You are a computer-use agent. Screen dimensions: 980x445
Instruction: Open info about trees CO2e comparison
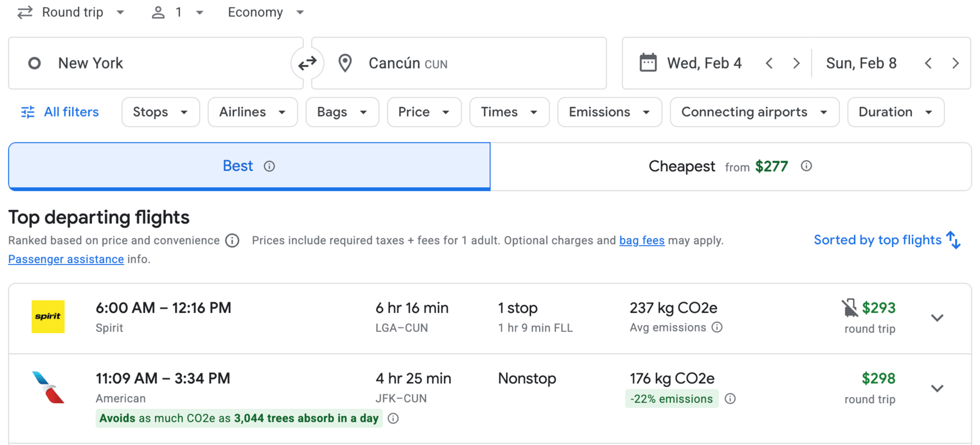(x=393, y=418)
